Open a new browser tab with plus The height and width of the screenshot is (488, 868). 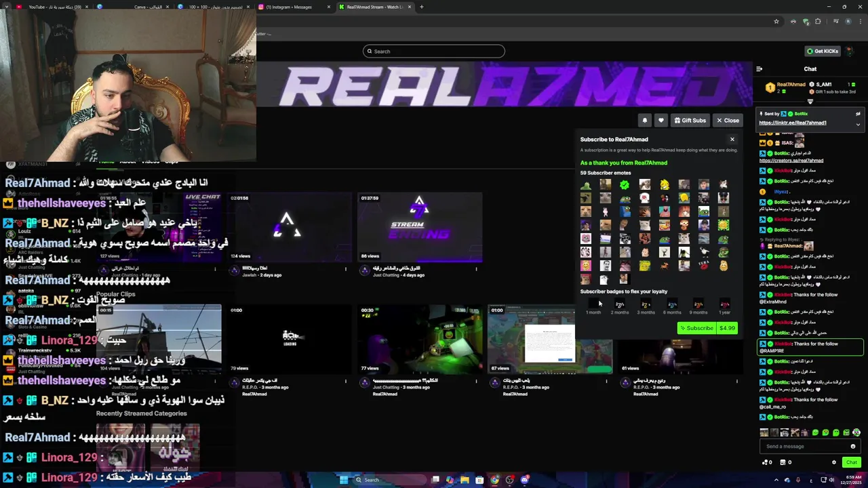click(422, 7)
